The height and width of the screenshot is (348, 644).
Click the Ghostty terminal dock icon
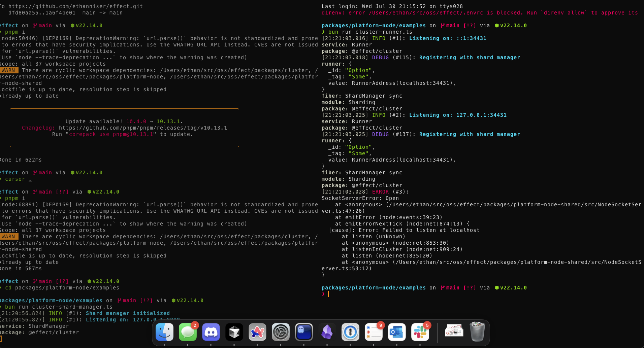tap(304, 332)
